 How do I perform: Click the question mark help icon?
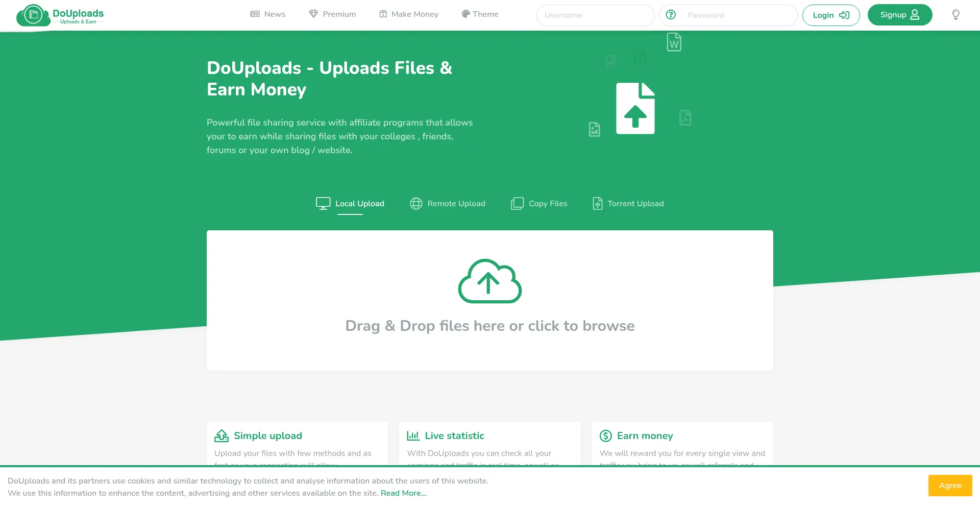[x=671, y=15]
